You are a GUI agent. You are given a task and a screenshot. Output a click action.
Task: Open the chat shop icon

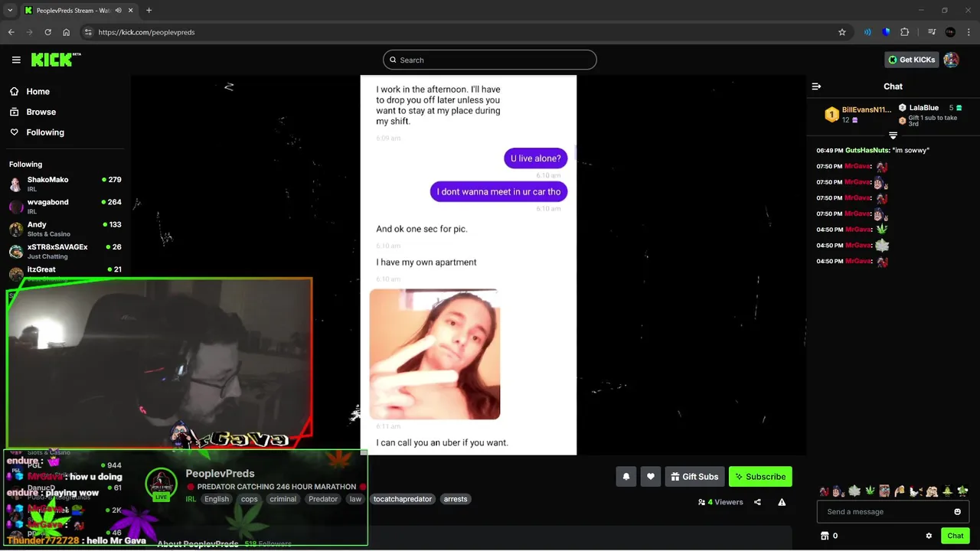coord(825,536)
